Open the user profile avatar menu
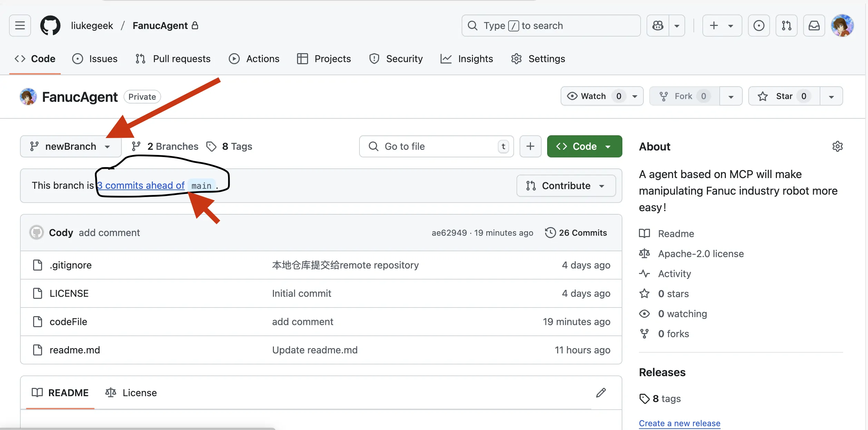Screen dimensions: 868x430 [842, 26]
